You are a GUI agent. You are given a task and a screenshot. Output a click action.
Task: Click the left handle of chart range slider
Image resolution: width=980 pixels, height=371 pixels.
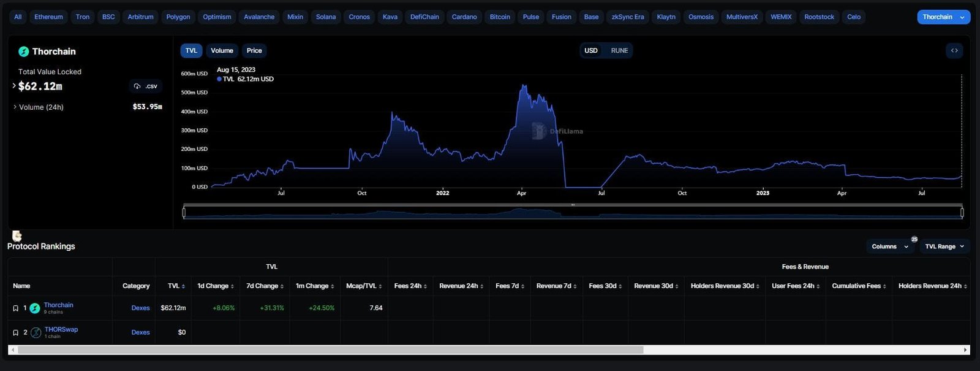[184, 212]
